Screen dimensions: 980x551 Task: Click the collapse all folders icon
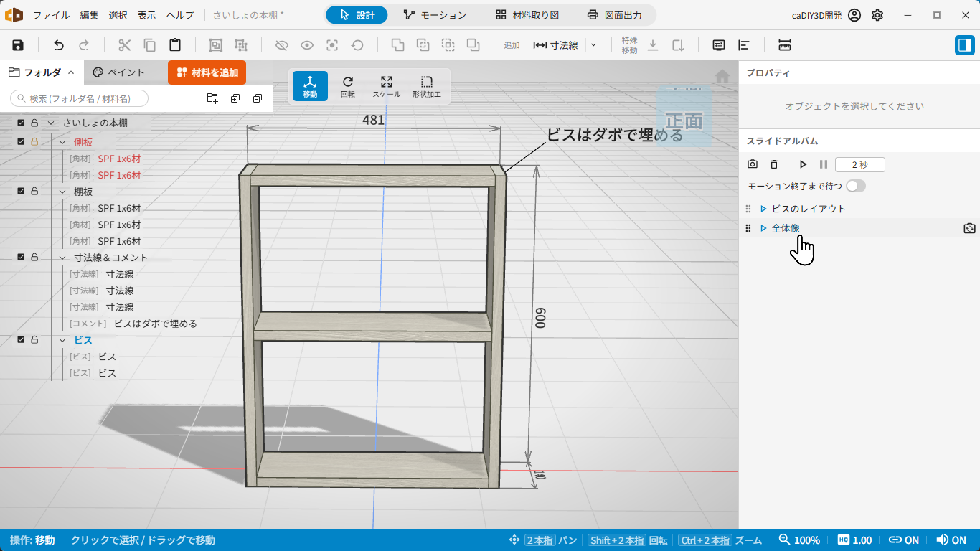point(258,98)
